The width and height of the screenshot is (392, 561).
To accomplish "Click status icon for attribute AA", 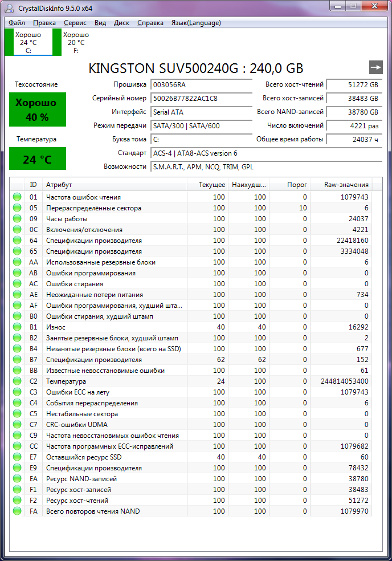I will 17,262.
